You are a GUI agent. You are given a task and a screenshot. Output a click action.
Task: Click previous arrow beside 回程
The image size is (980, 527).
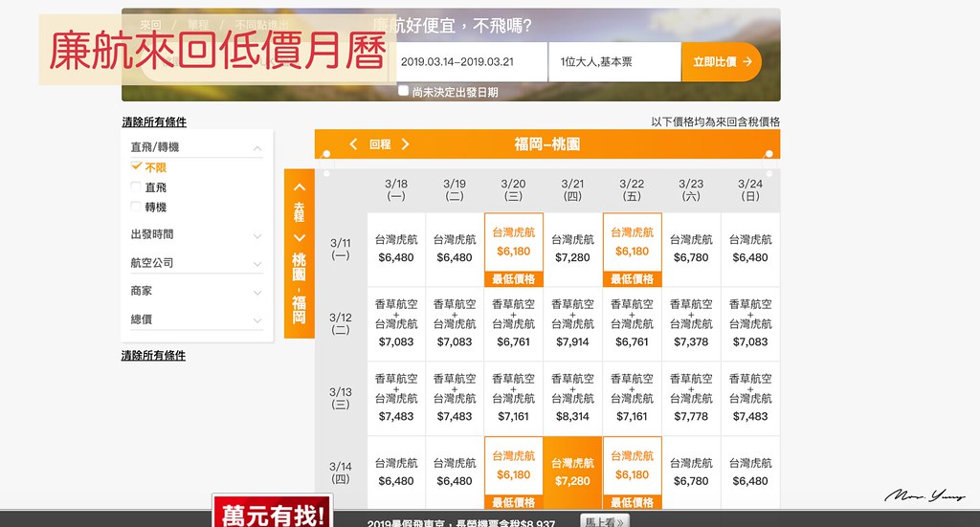[353, 144]
